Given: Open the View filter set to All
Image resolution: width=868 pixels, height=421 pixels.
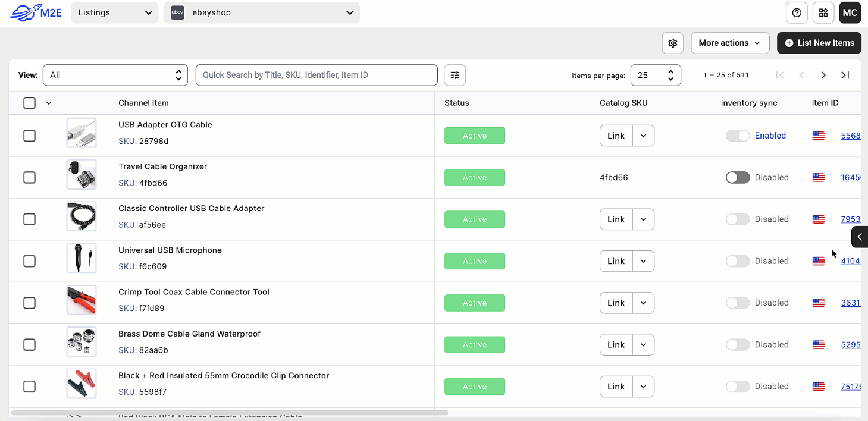Looking at the screenshot, I should pos(115,75).
